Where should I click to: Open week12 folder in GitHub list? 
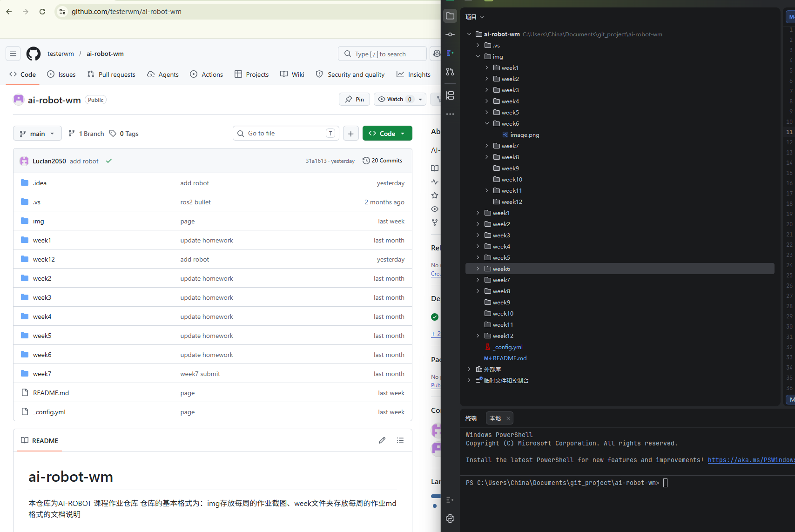(x=44, y=259)
